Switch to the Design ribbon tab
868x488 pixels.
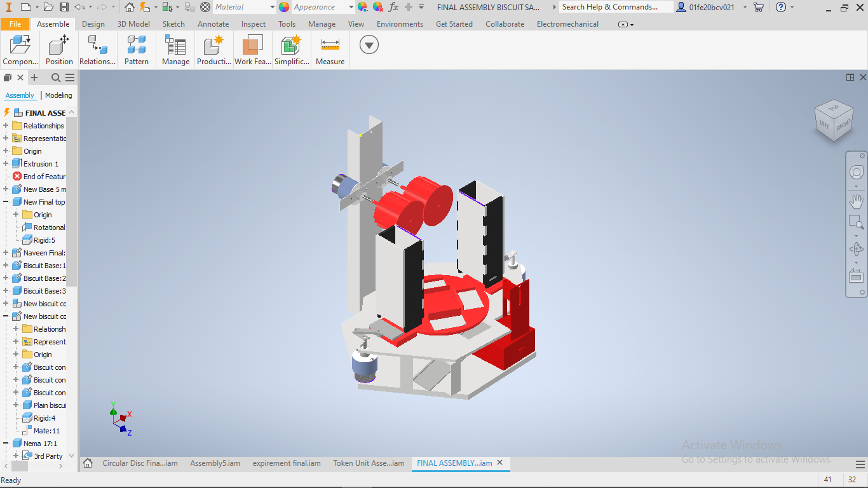(93, 24)
